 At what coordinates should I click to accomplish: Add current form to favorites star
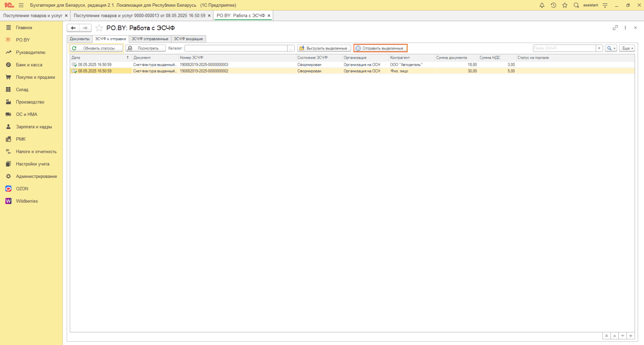[x=99, y=28]
